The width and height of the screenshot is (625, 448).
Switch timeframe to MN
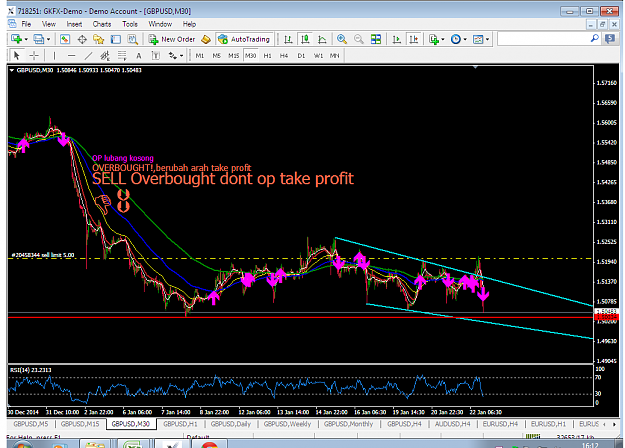334,55
